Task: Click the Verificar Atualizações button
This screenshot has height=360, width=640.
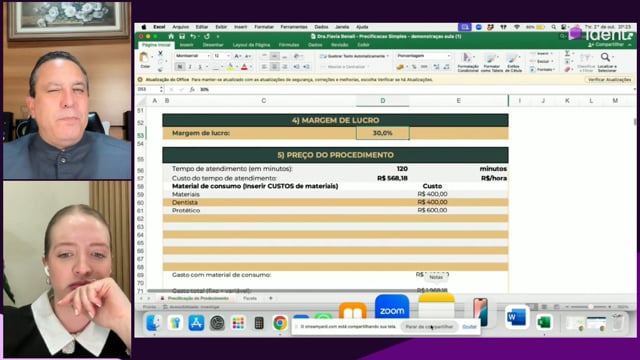Action: pyautogui.click(x=609, y=80)
